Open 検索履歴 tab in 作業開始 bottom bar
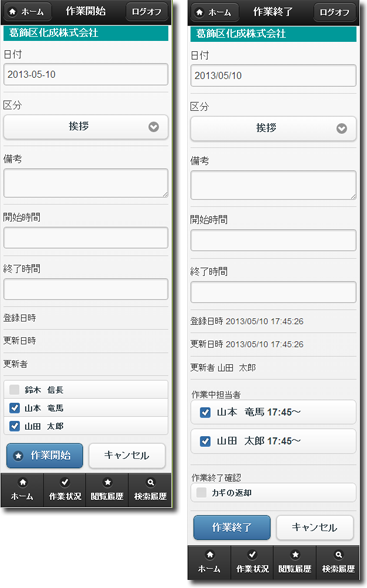This screenshot has height=588, width=367. (150, 490)
